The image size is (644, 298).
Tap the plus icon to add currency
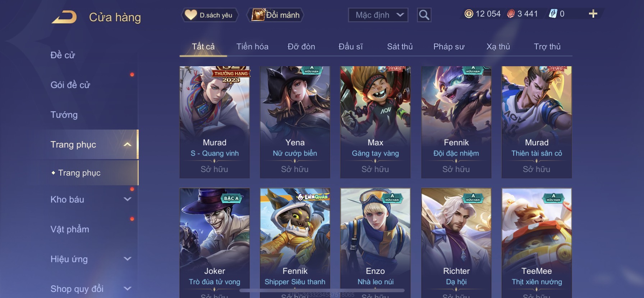pyautogui.click(x=593, y=14)
